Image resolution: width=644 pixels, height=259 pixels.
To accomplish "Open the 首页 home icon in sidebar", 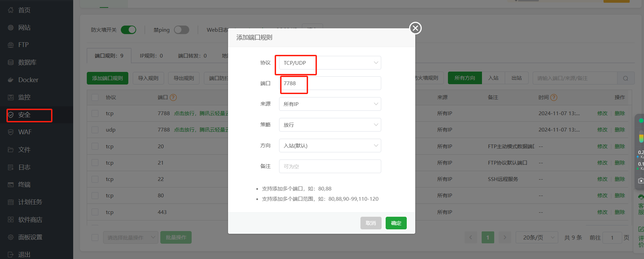I will pyautogui.click(x=11, y=10).
